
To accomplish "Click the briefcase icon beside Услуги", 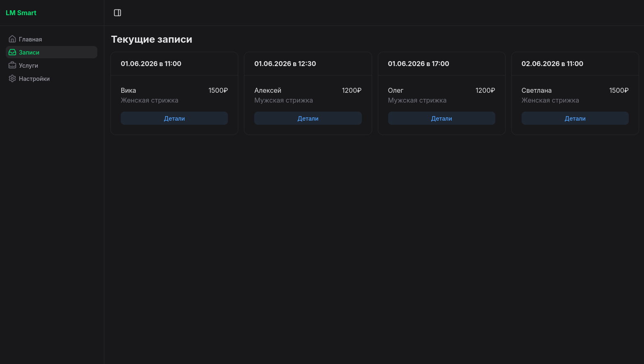I will 12,65.
